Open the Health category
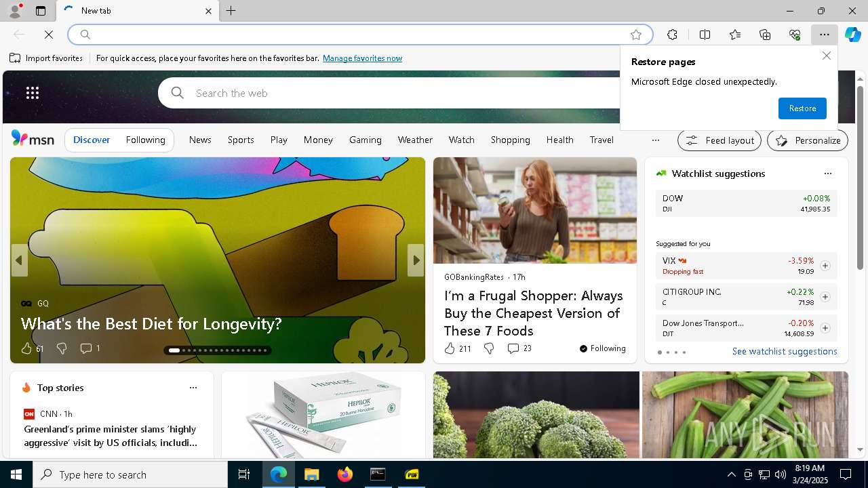This screenshot has width=868, height=488. [560, 140]
